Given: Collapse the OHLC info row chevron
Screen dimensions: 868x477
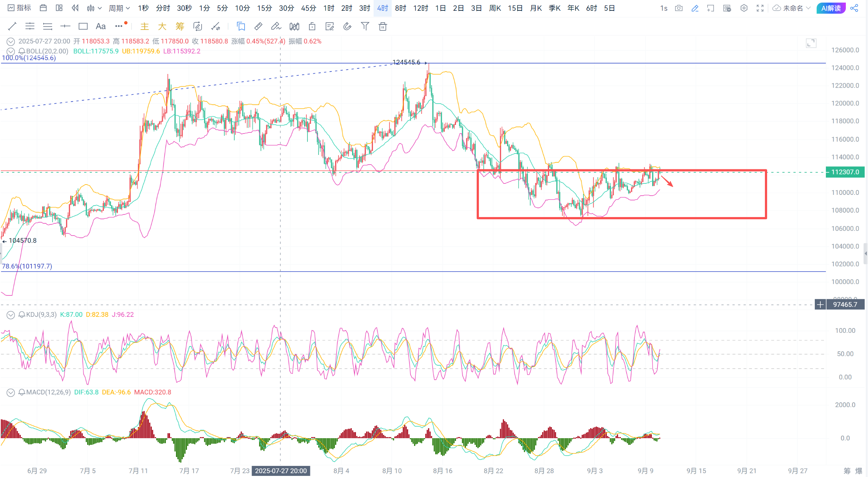Looking at the screenshot, I should pos(11,41).
